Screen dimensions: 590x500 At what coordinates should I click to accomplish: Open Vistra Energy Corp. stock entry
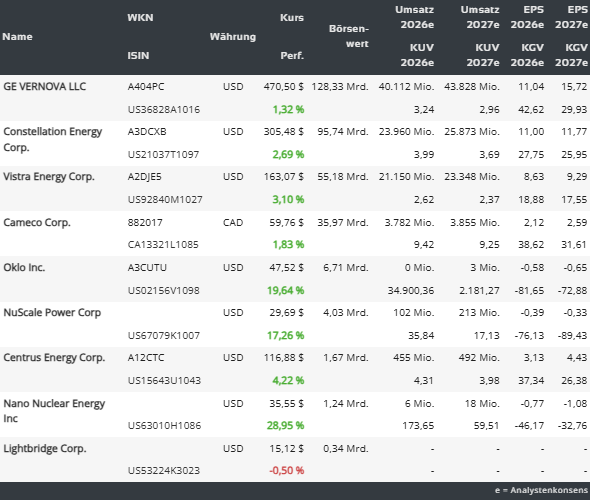(x=49, y=177)
